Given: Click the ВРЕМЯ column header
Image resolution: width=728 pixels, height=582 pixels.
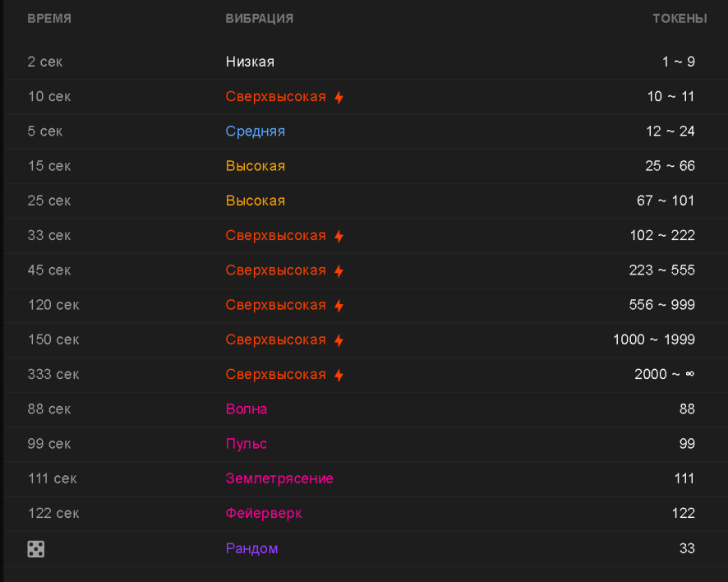Looking at the screenshot, I should (x=49, y=19).
